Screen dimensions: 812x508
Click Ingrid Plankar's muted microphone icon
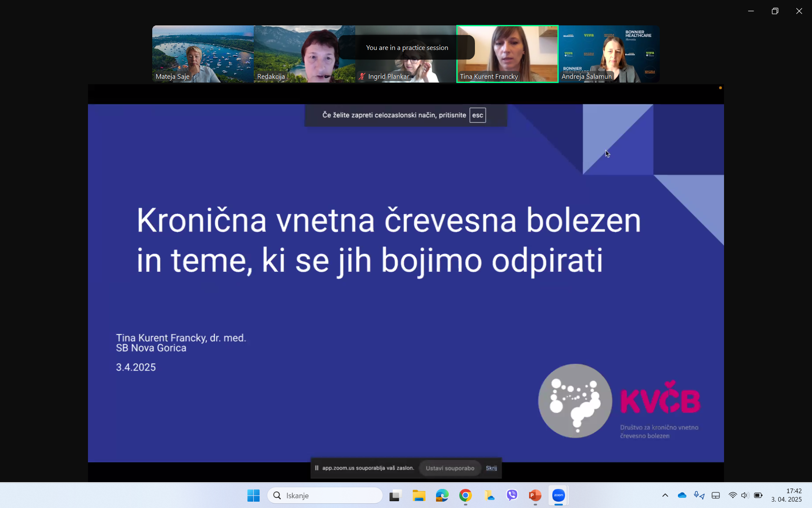362,77
